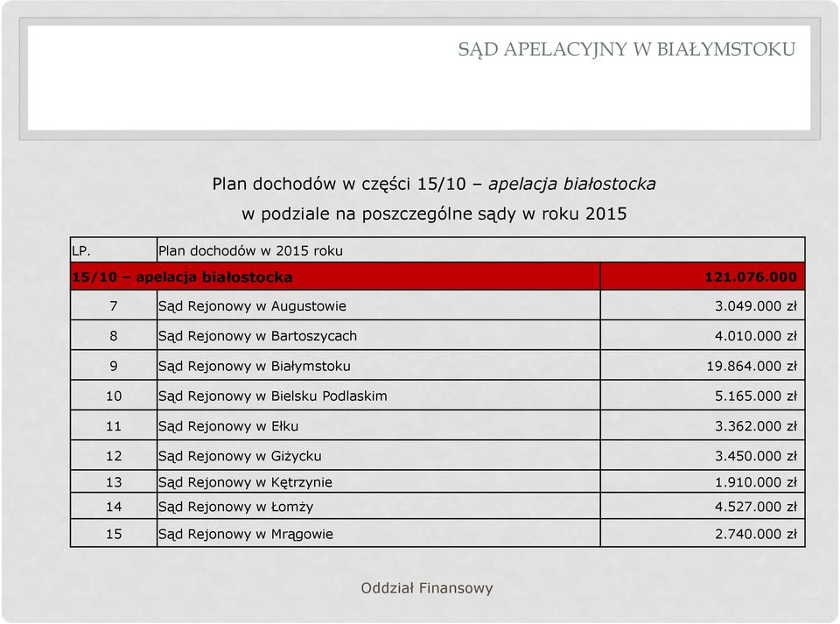
Task: Select 'Sąd Rejonowy w Mrągowie' cell
Action: coord(379,534)
